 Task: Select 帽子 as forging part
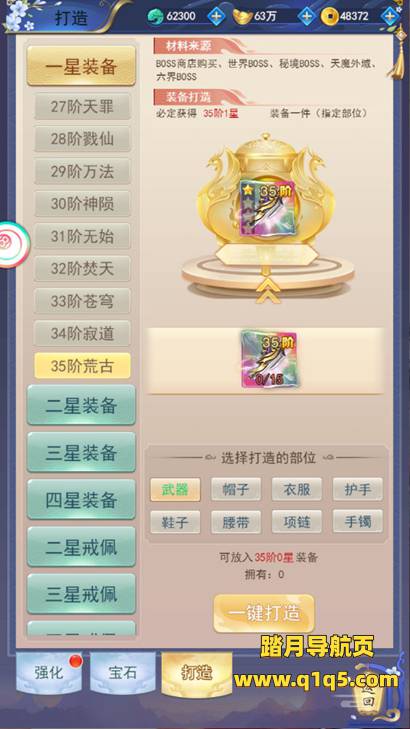(236, 489)
